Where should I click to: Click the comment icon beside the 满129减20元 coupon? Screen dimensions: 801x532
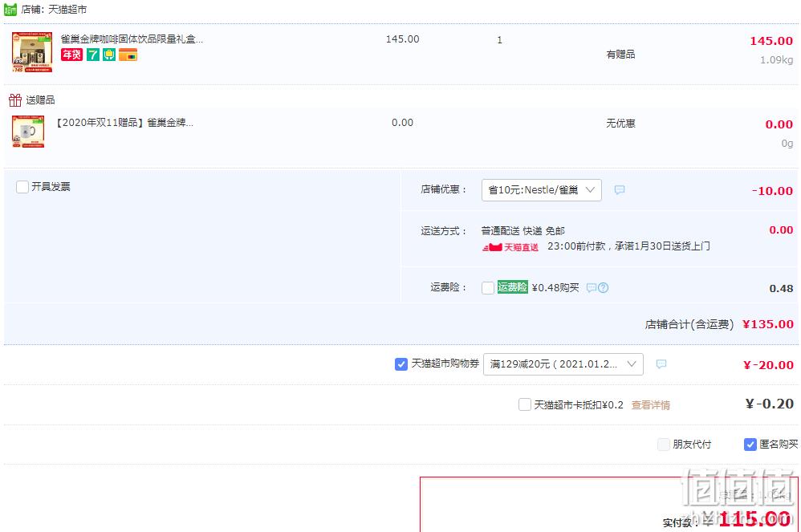coord(661,364)
